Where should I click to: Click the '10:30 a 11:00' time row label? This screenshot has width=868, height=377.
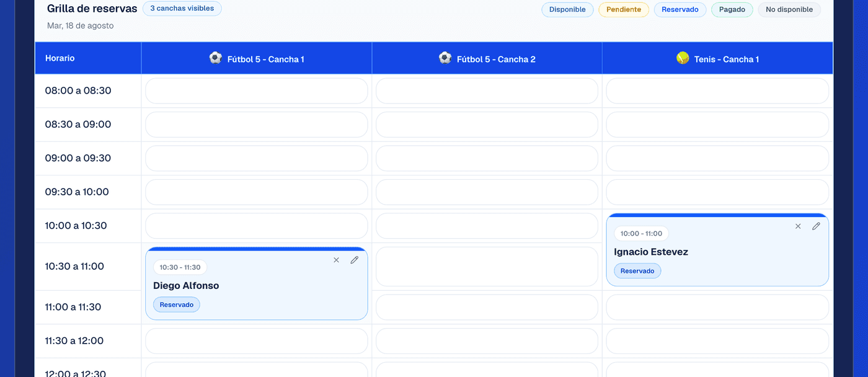74,266
